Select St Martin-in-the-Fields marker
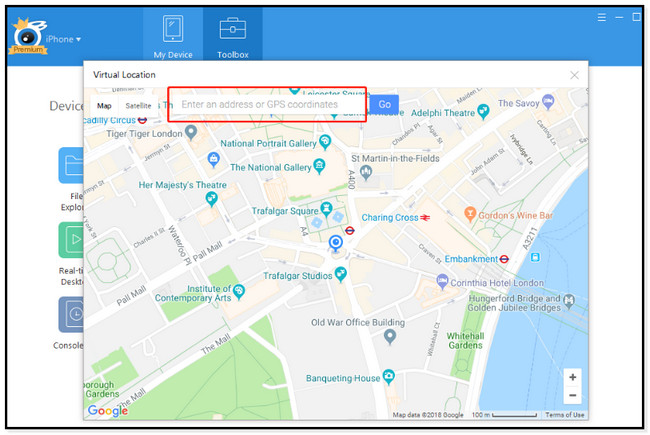The height and width of the screenshot is (435, 650). point(366,173)
